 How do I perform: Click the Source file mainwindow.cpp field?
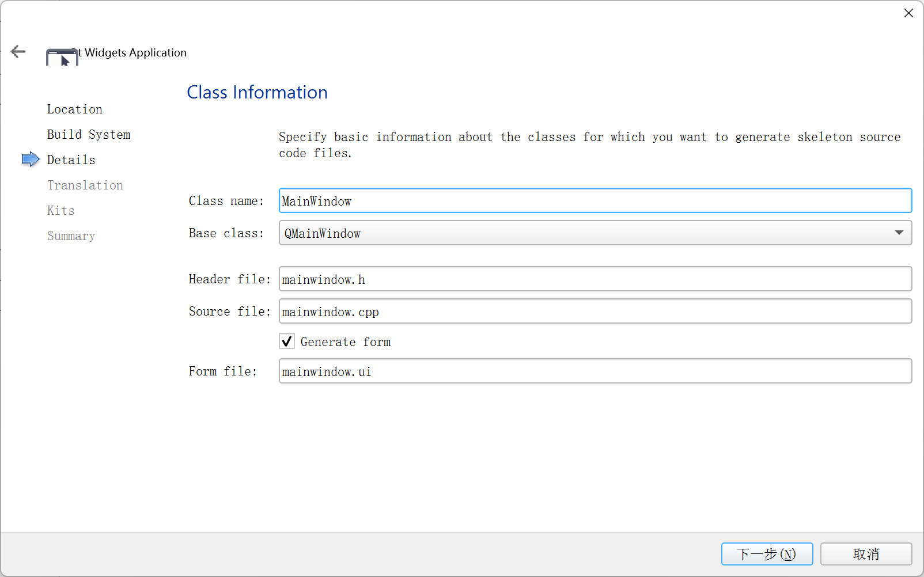595,311
